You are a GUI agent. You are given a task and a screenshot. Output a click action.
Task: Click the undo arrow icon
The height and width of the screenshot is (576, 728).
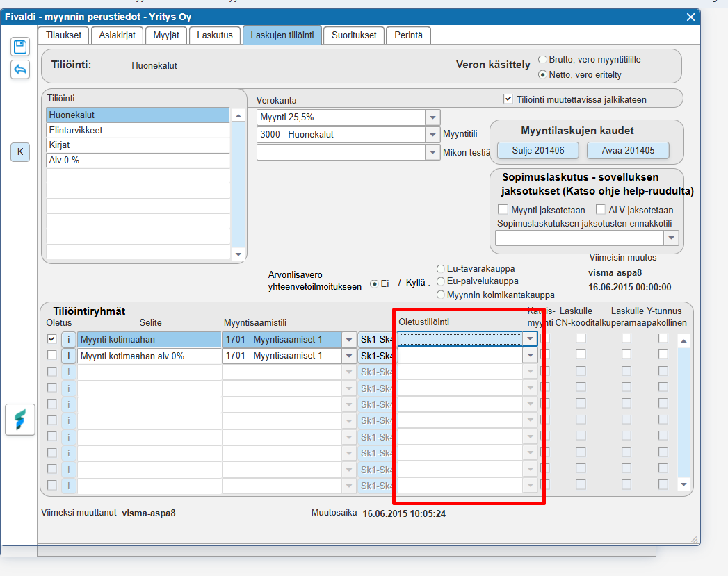(x=20, y=69)
